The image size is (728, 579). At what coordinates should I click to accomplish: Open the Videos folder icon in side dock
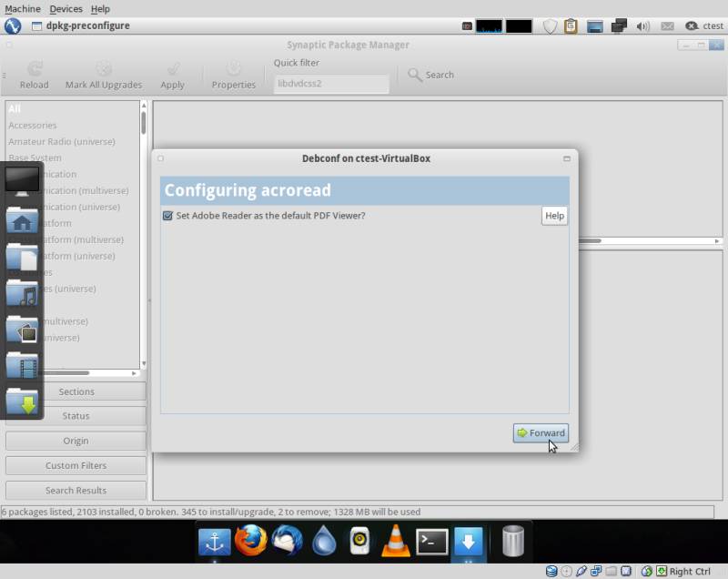coord(22,365)
